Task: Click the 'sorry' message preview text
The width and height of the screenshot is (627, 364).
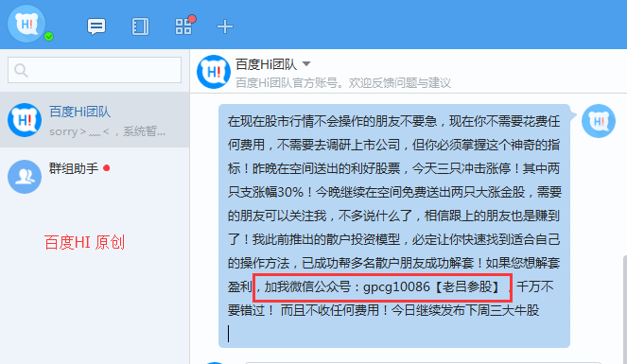Action: pos(107,131)
